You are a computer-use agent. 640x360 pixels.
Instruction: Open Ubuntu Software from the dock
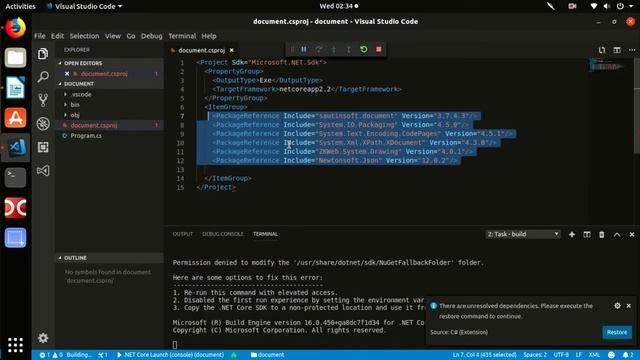[x=16, y=118]
